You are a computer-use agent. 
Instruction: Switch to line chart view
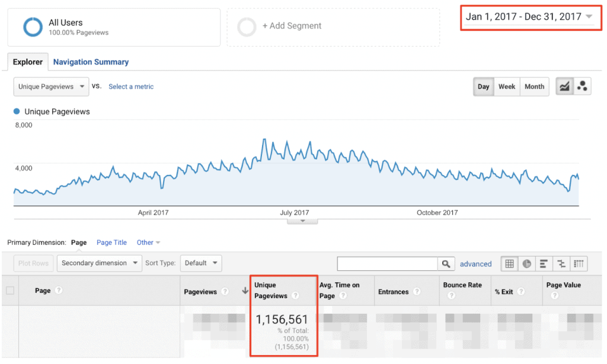564,87
